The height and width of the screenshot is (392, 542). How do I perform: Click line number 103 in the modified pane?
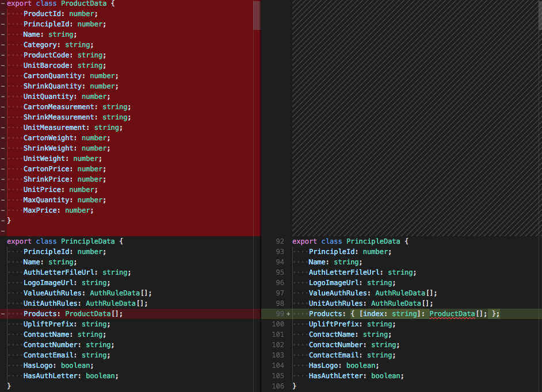278,355
